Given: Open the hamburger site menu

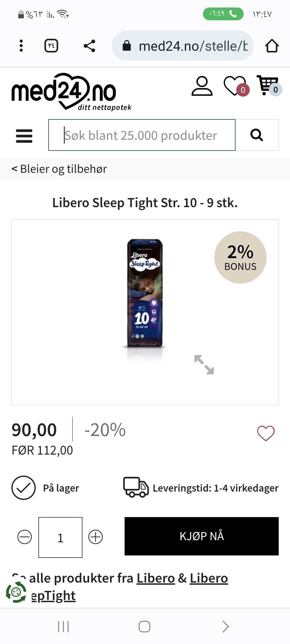Looking at the screenshot, I should click(24, 136).
